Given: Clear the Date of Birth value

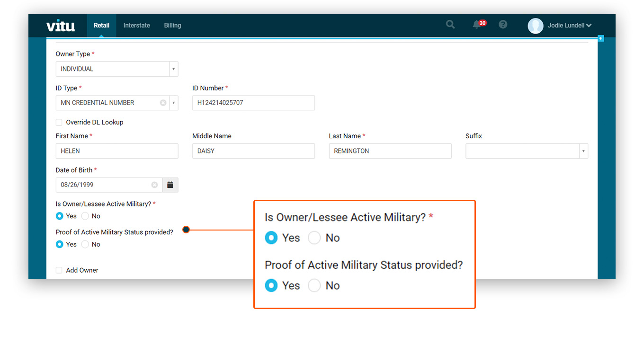Looking at the screenshot, I should point(154,185).
